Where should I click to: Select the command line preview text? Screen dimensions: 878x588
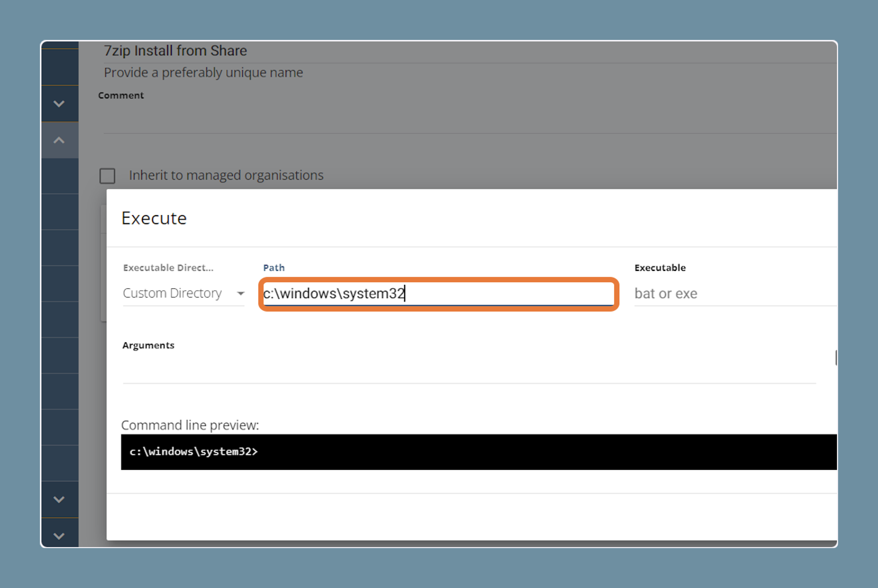coord(194,451)
